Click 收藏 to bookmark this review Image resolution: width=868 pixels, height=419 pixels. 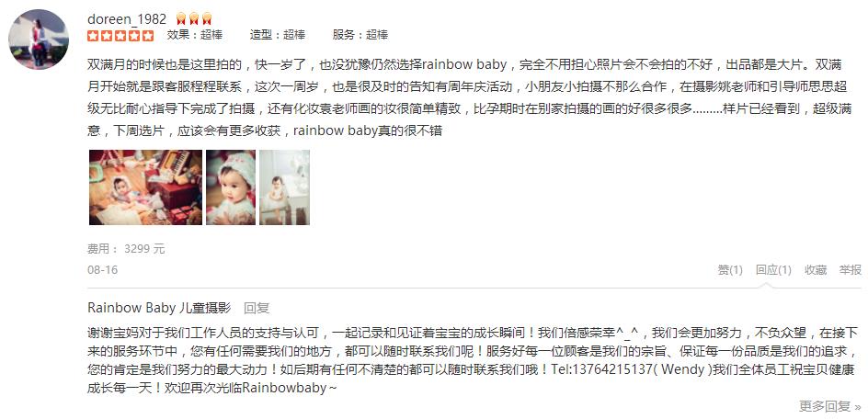[x=816, y=270]
